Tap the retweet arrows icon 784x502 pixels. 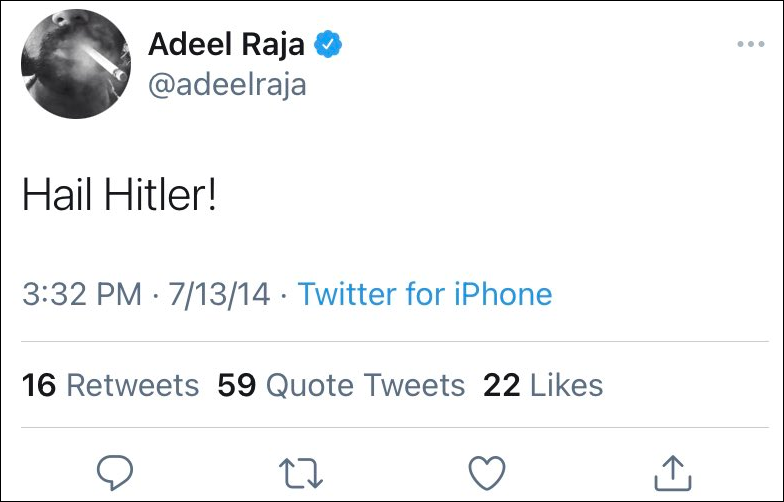click(298, 472)
